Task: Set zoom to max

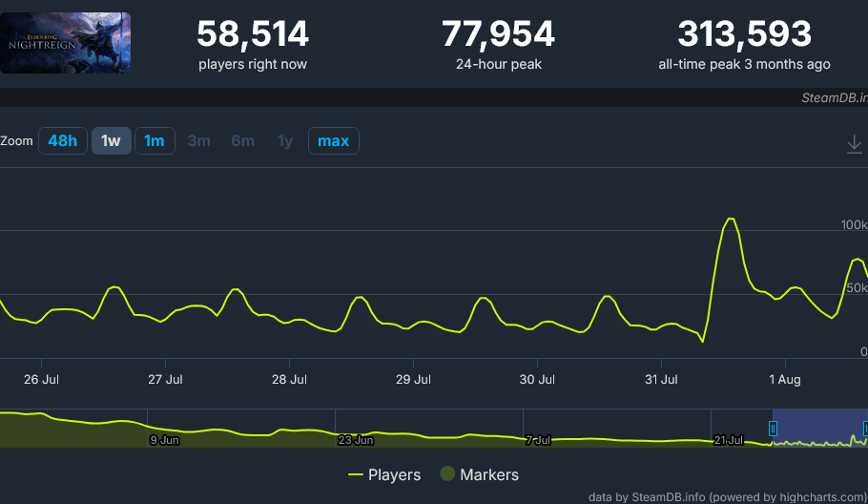Action: pyautogui.click(x=333, y=140)
